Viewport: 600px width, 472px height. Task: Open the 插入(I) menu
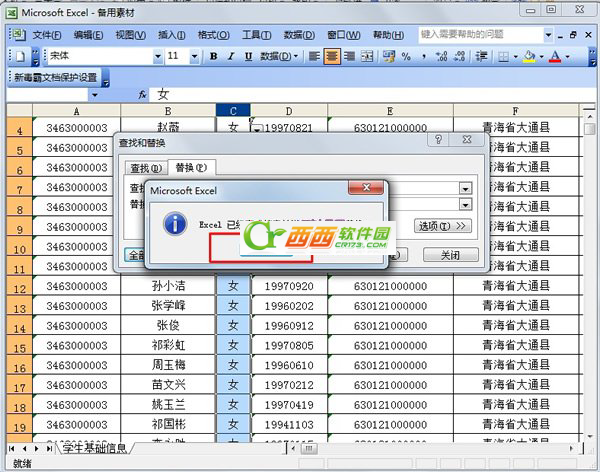(x=170, y=34)
